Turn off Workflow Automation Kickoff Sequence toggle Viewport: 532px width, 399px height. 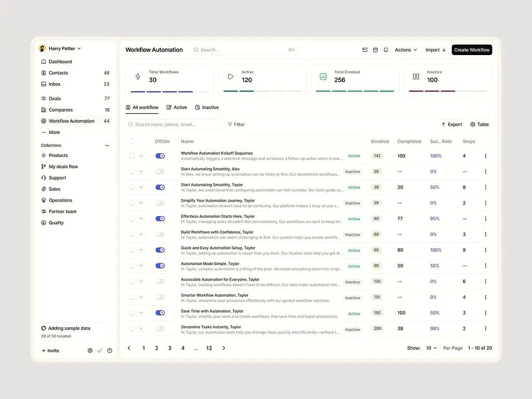(x=160, y=156)
